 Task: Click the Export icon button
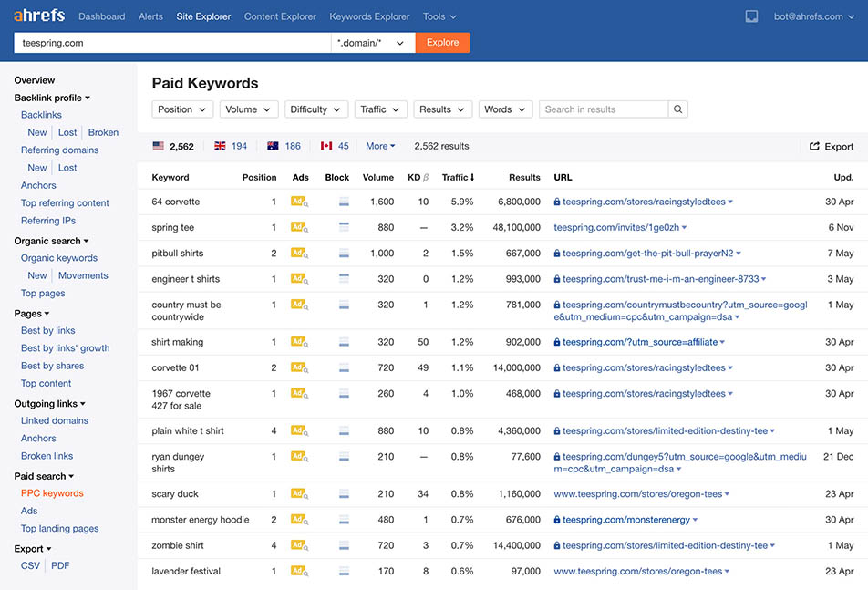click(x=831, y=147)
